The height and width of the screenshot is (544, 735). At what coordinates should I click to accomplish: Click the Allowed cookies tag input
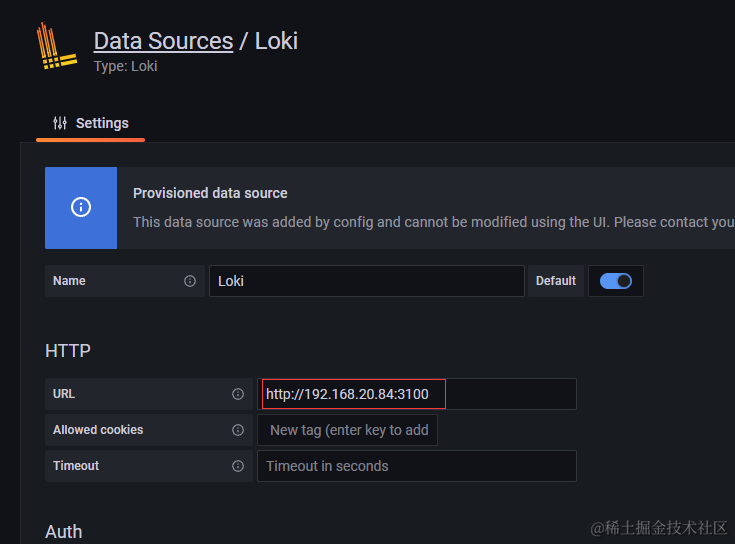(x=347, y=430)
